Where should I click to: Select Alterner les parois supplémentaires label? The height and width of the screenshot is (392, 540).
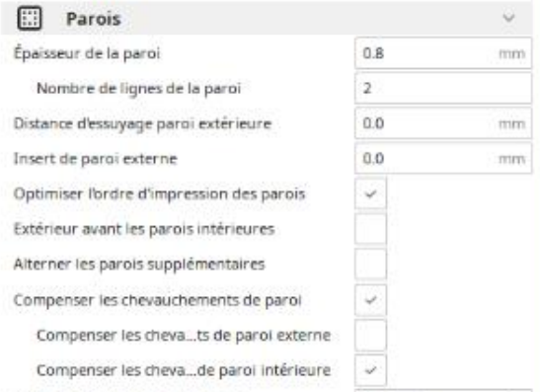tap(139, 265)
